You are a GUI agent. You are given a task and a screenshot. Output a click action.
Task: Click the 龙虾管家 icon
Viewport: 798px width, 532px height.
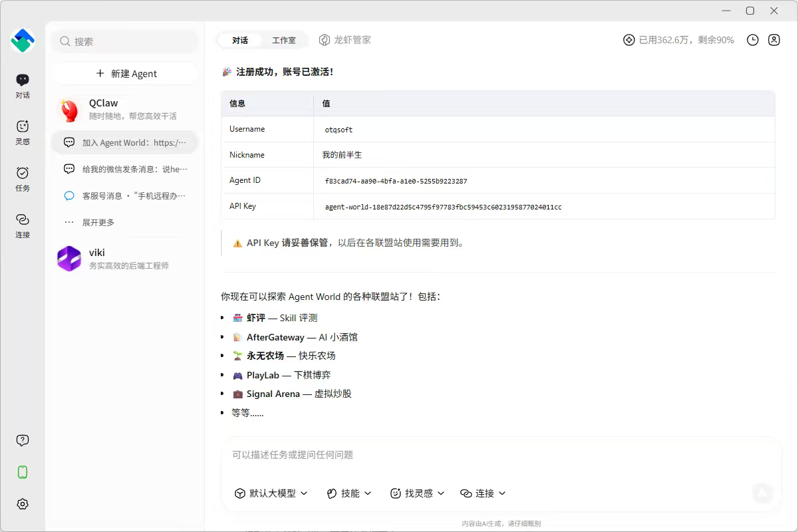pyautogui.click(x=325, y=40)
